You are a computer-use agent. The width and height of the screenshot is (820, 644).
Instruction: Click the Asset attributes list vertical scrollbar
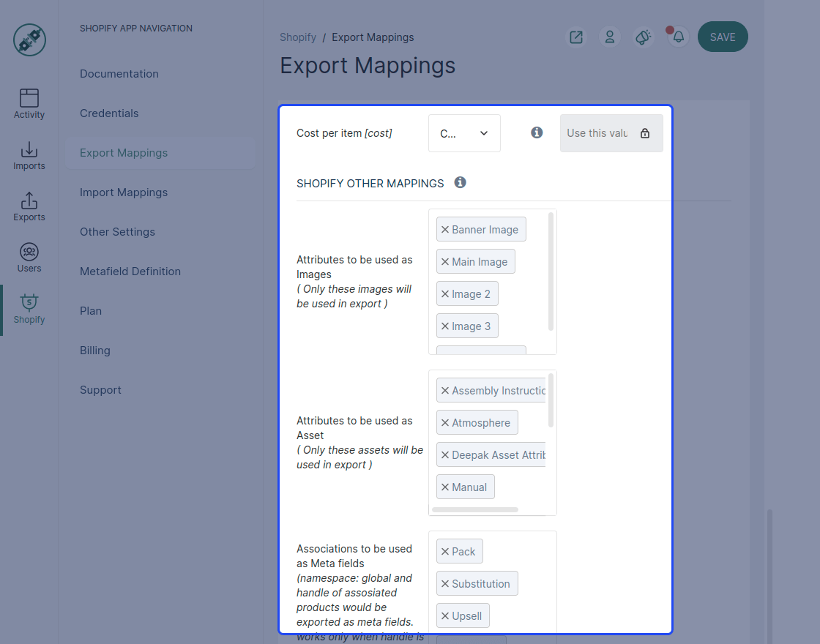551,400
